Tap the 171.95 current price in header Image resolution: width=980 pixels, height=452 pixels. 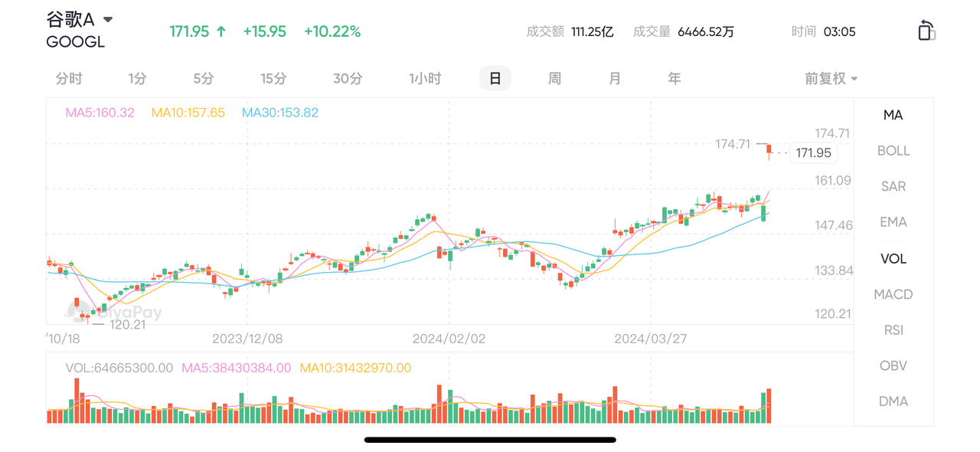pyautogui.click(x=189, y=31)
